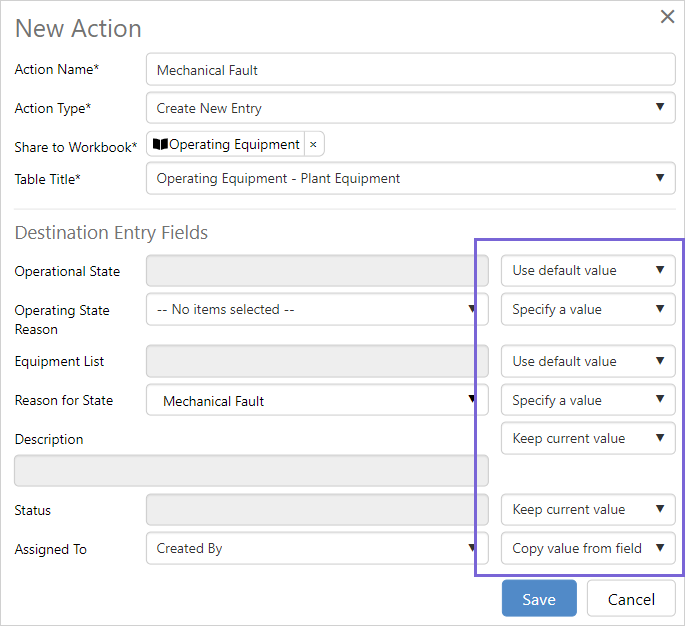
Task: Remove Operating Equipment workbook tag
Action: (313, 145)
